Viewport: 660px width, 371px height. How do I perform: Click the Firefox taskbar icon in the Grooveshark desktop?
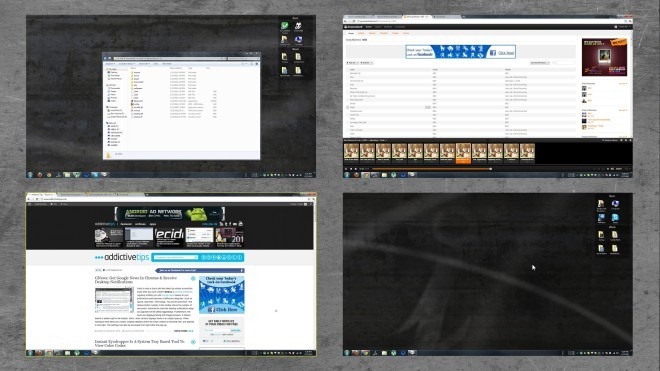(x=356, y=175)
